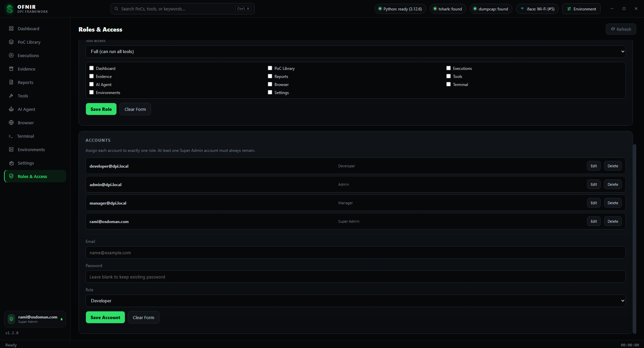Click the user shield avatar icon
The height and width of the screenshot is (348, 644).
tap(11, 319)
